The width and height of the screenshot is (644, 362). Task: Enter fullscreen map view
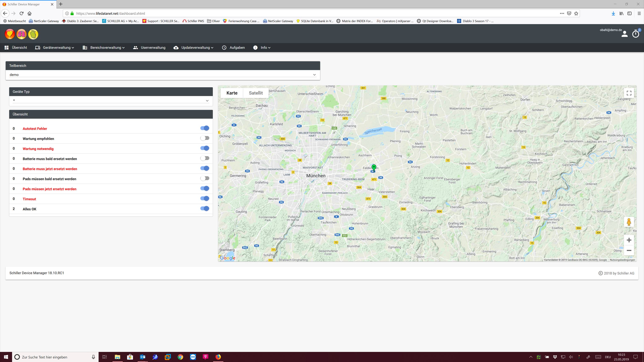tap(629, 93)
